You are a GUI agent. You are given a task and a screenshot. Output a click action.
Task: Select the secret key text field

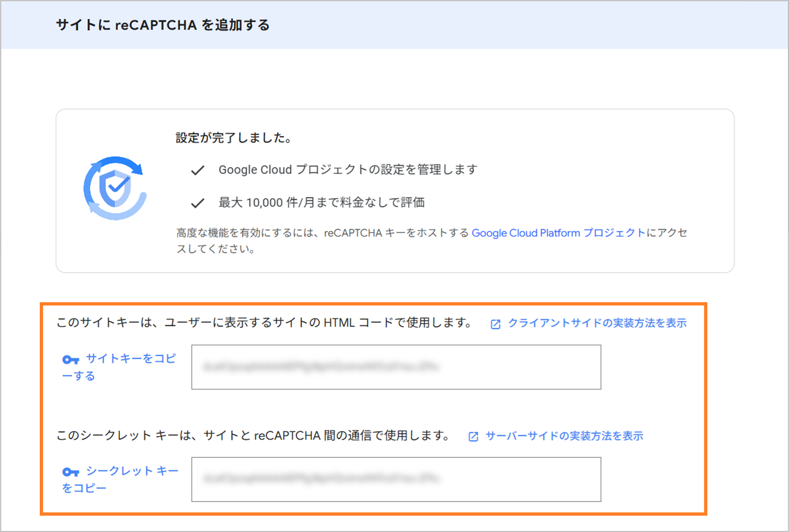(x=396, y=479)
